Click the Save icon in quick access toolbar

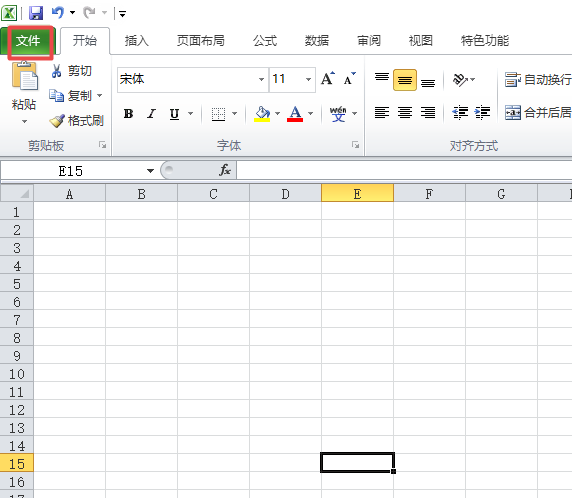tap(36, 14)
